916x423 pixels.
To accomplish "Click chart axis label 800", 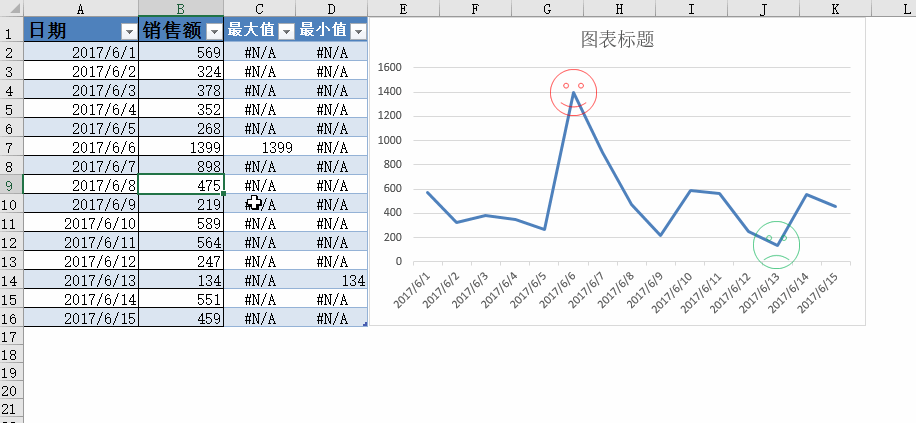I will click(x=393, y=165).
